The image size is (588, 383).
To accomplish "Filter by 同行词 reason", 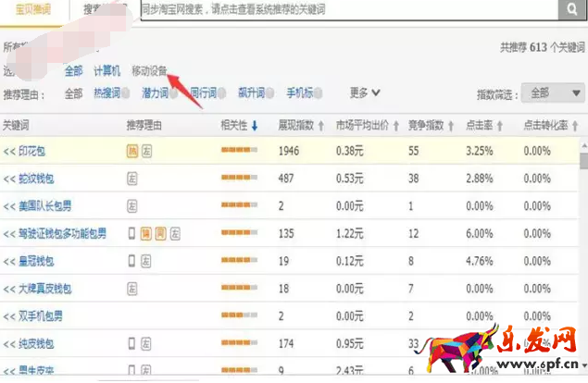I will click(x=203, y=93).
